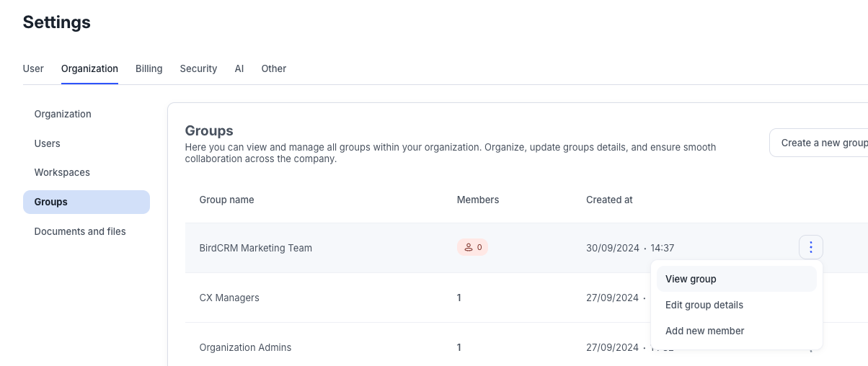This screenshot has width=868, height=366.
Task: Open Organization in the left sidebar
Action: [63, 114]
